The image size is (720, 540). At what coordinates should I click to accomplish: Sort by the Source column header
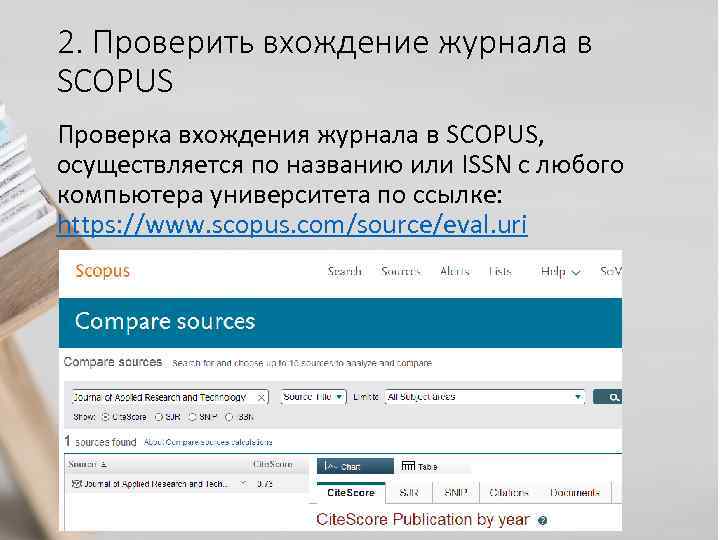point(87,464)
